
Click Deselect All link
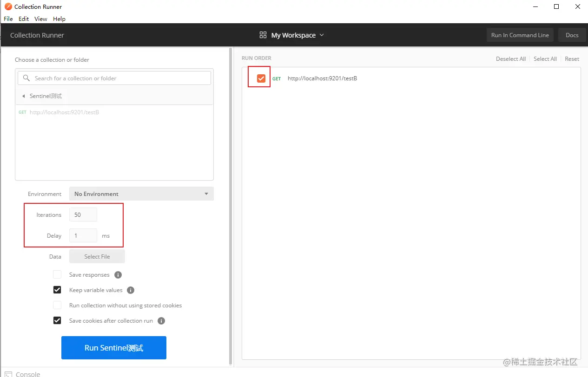[x=511, y=59]
